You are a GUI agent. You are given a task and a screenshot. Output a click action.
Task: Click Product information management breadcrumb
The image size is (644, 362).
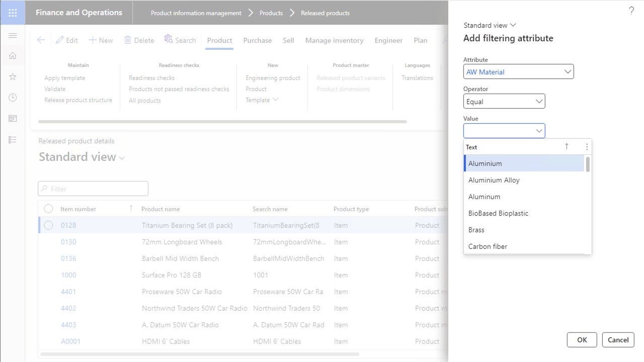pos(196,13)
